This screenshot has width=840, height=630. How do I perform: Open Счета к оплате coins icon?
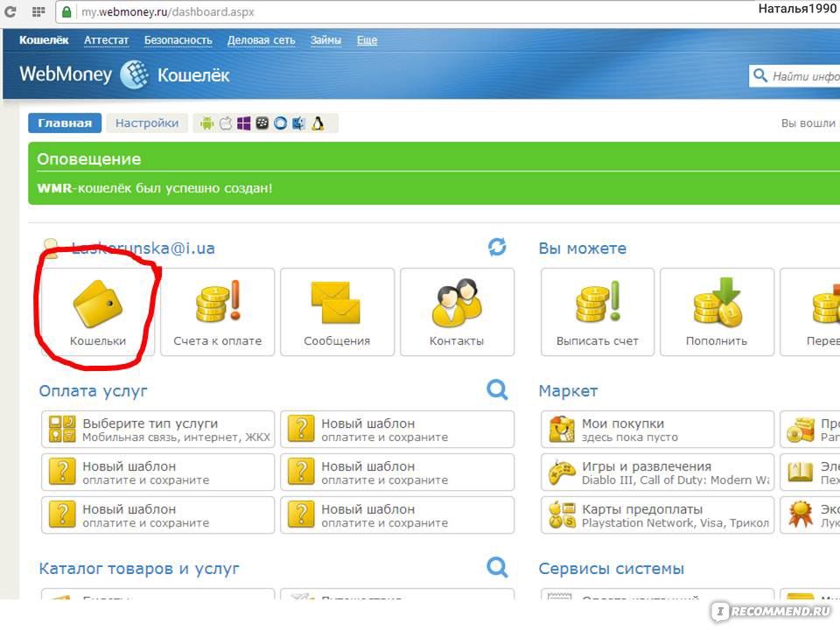(218, 301)
